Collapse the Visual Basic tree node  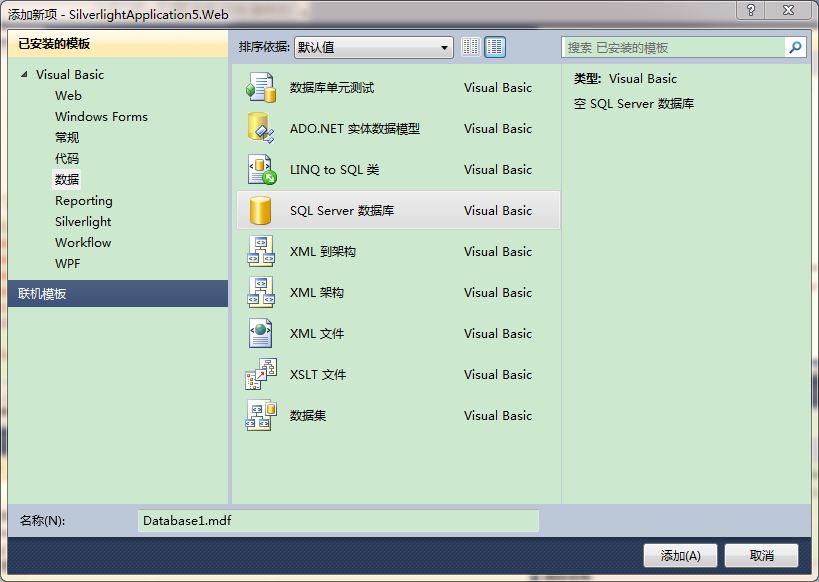pyautogui.click(x=24, y=74)
